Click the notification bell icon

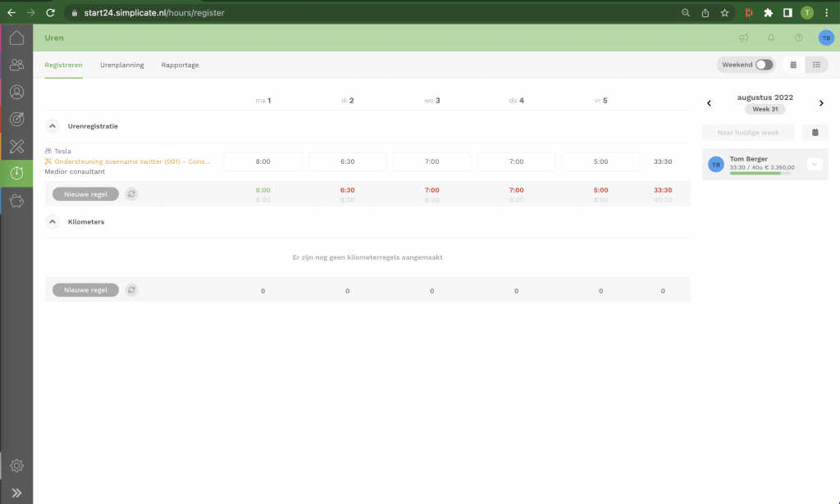[x=771, y=38]
